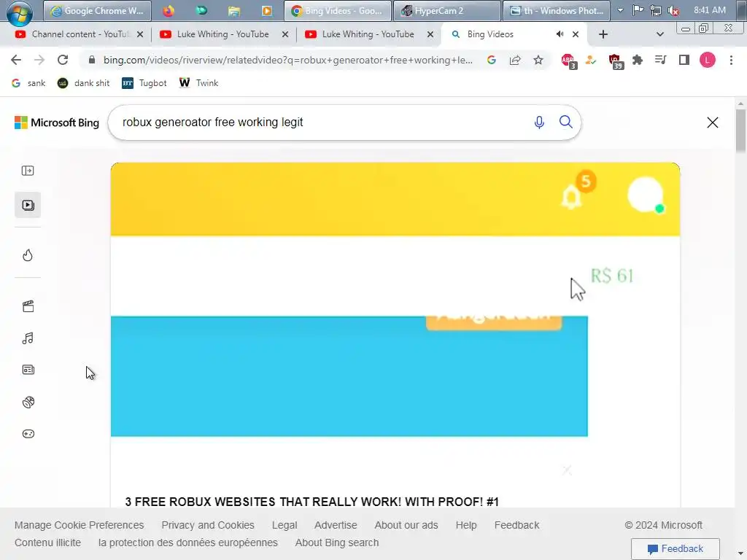Screen dimensions: 747x560
Task: Mute the Bing Videos tab audio
Action: pyautogui.click(x=560, y=34)
